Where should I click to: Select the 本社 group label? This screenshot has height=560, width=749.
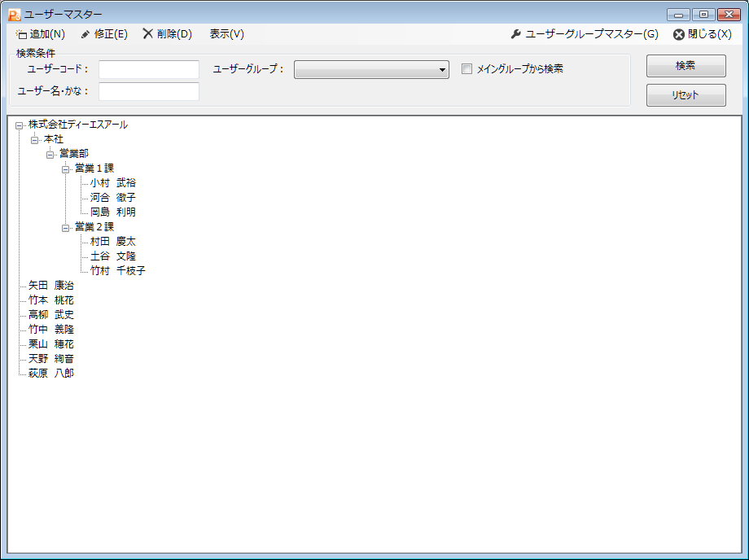tap(54, 139)
